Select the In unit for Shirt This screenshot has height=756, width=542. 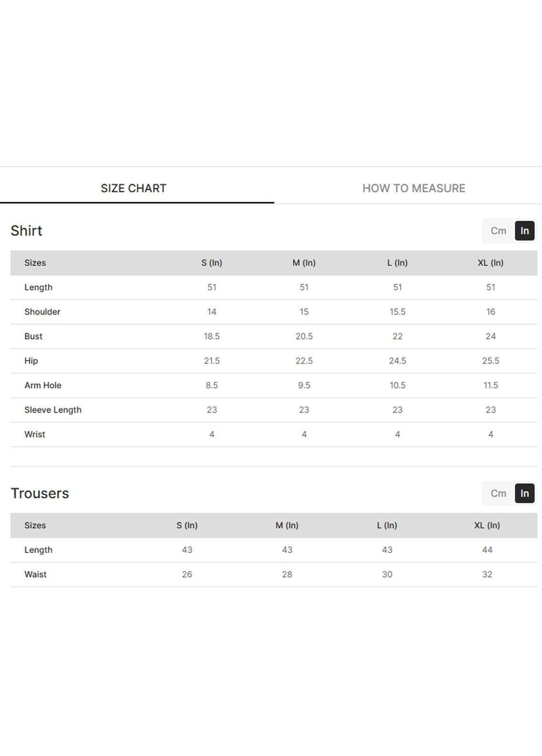pyautogui.click(x=524, y=231)
